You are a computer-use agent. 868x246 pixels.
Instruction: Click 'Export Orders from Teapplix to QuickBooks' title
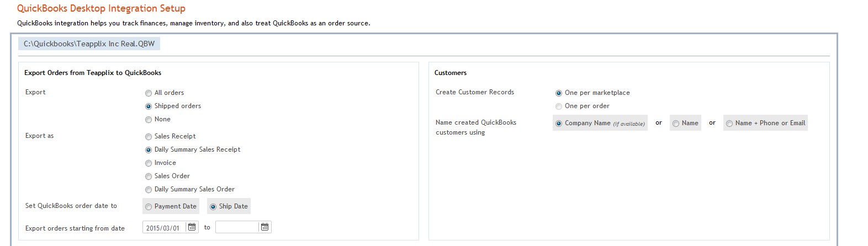[x=93, y=73]
